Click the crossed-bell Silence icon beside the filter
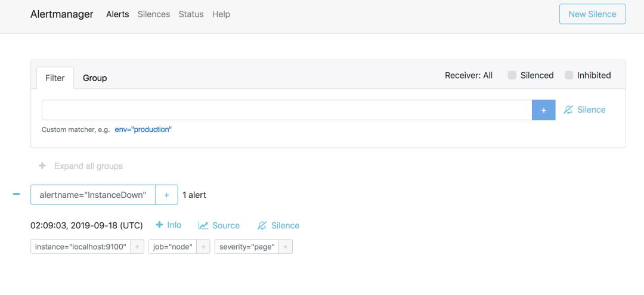The height and width of the screenshot is (295, 644). pyautogui.click(x=568, y=110)
